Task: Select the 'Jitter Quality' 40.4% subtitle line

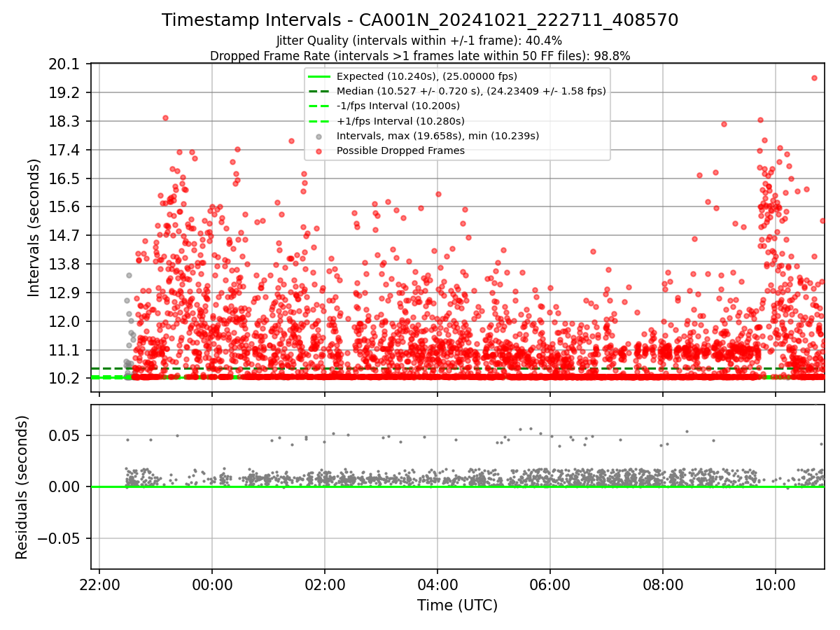Action: click(x=419, y=41)
